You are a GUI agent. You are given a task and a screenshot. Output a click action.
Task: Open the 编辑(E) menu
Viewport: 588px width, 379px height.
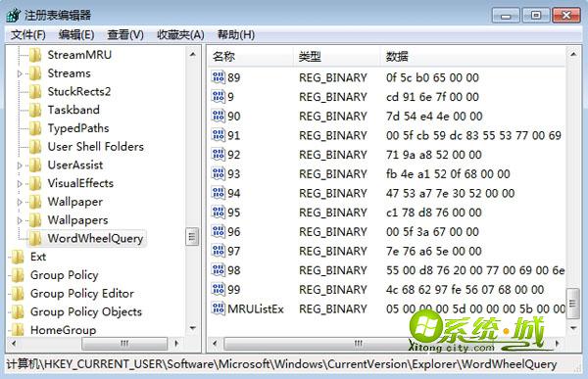tap(76, 35)
